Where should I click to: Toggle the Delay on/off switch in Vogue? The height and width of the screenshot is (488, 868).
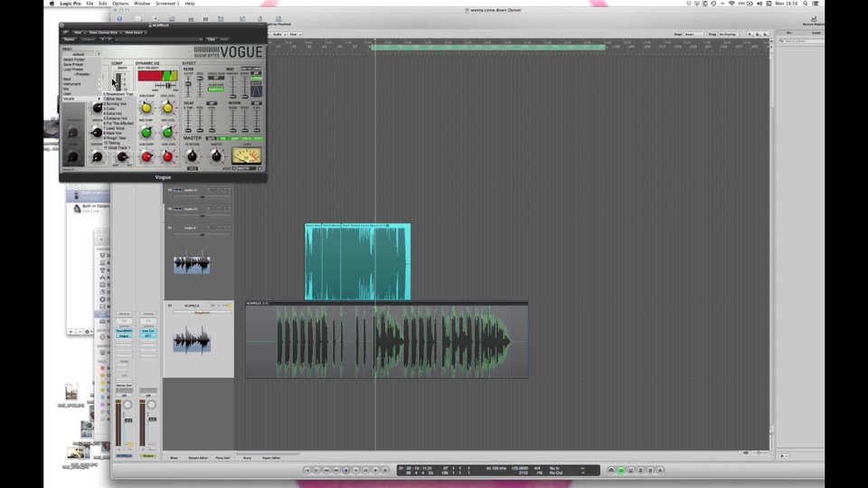212,103
